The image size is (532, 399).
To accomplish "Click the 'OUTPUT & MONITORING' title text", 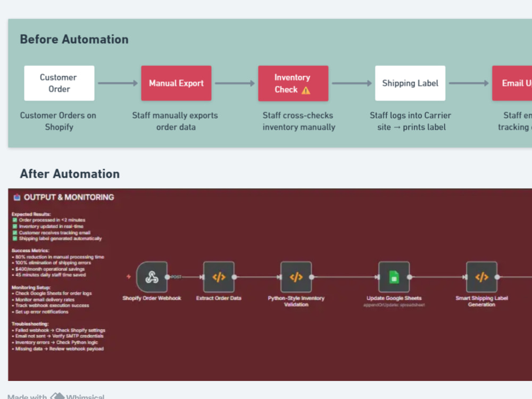I will (69, 197).
